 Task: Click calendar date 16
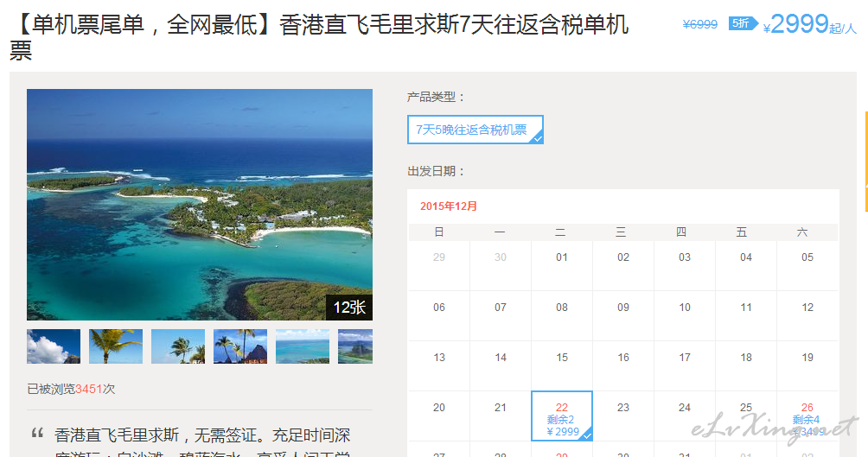point(623,358)
